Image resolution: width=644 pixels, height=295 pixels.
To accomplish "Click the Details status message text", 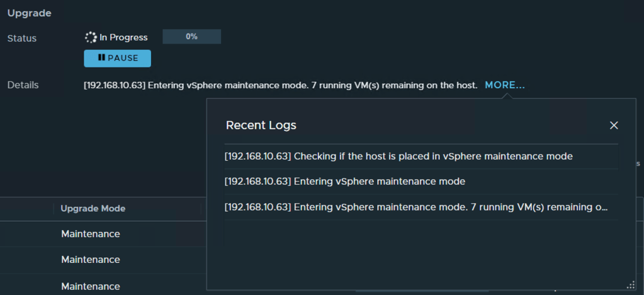I will 280,85.
